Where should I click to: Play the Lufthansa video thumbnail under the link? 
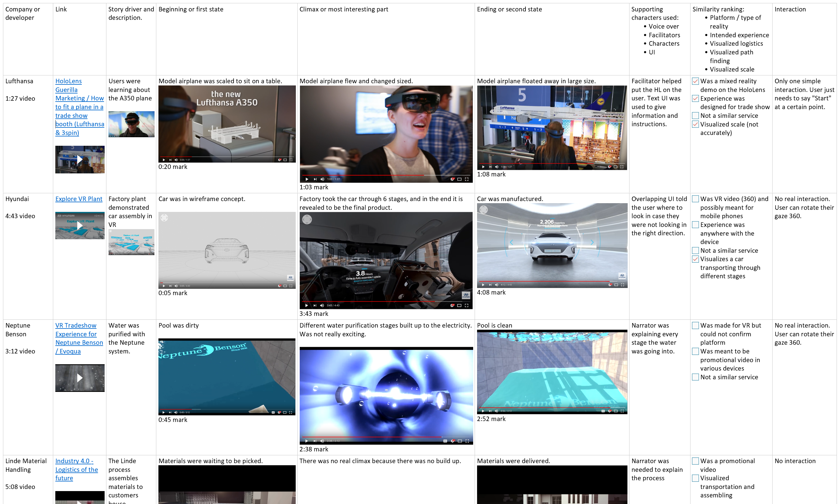click(79, 160)
